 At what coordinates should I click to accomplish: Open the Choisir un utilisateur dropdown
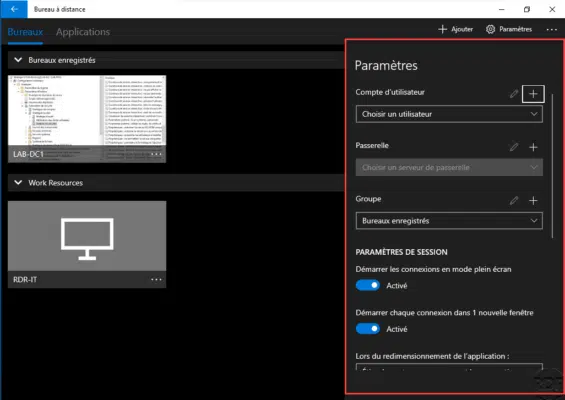[x=449, y=114]
